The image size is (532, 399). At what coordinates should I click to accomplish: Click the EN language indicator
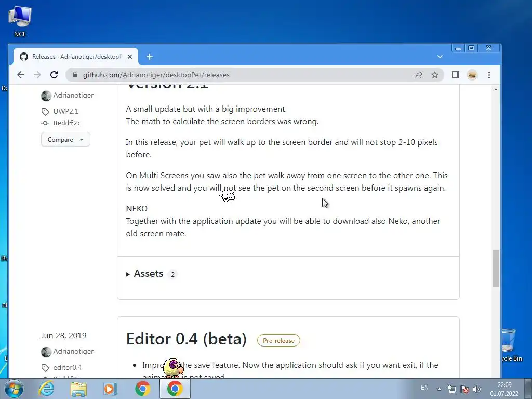(x=424, y=388)
